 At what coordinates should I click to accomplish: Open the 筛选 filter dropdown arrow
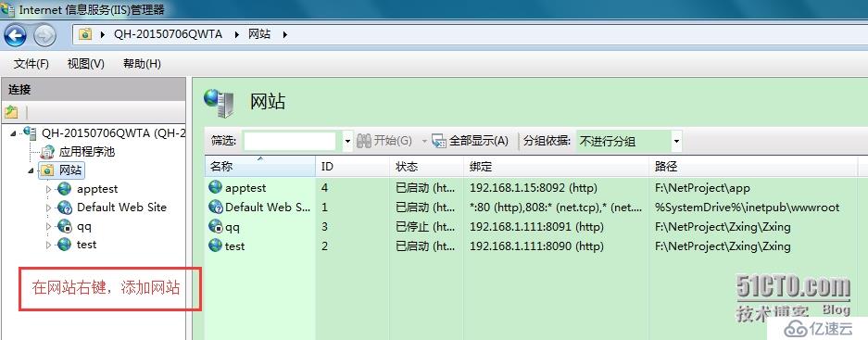click(x=347, y=141)
